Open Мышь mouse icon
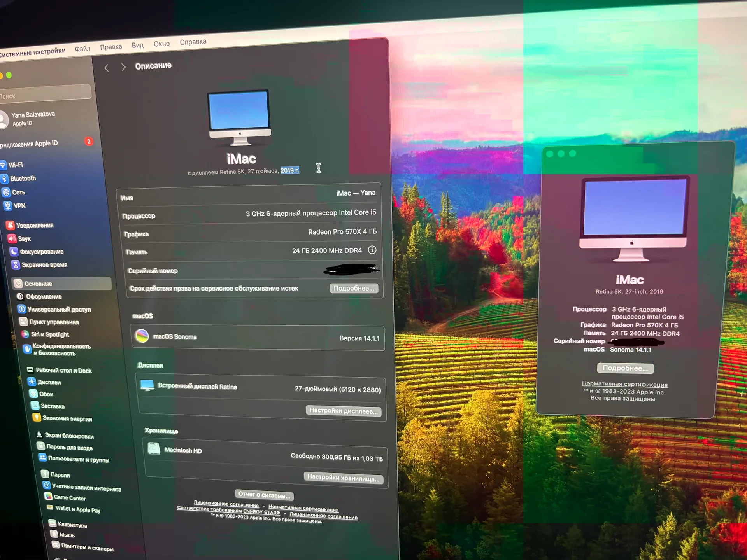The image size is (747, 560). click(54, 534)
